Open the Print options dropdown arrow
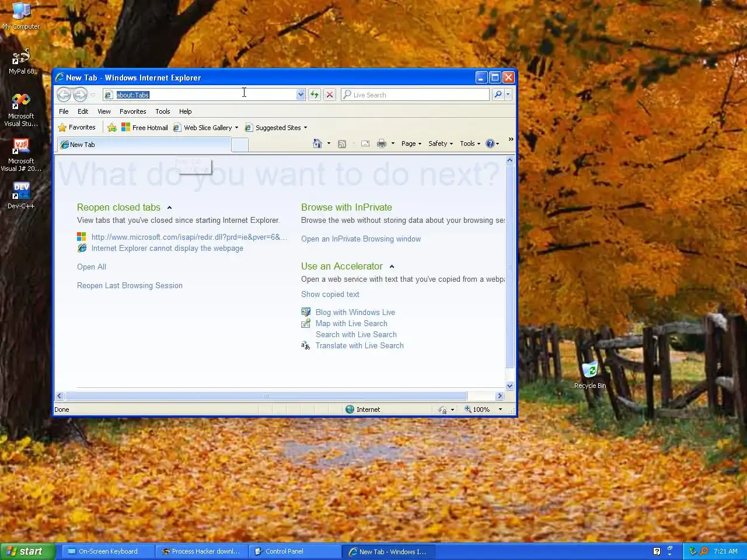The width and height of the screenshot is (747, 560). pyautogui.click(x=393, y=143)
